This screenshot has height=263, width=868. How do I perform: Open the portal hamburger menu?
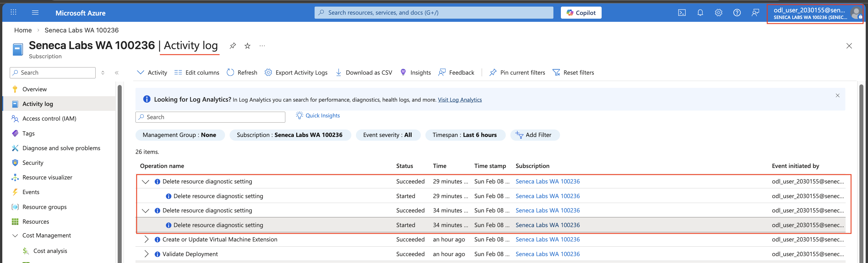35,12
